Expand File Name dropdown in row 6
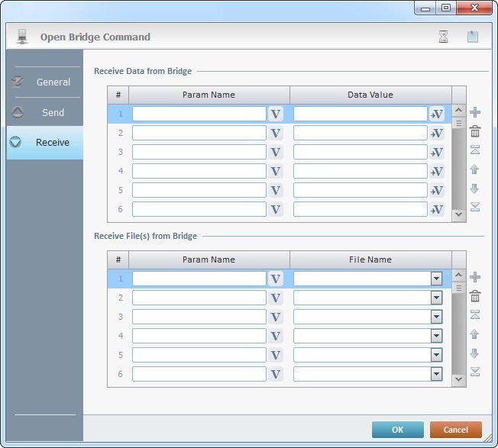Screen dimensions: 498x448 point(436,374)
